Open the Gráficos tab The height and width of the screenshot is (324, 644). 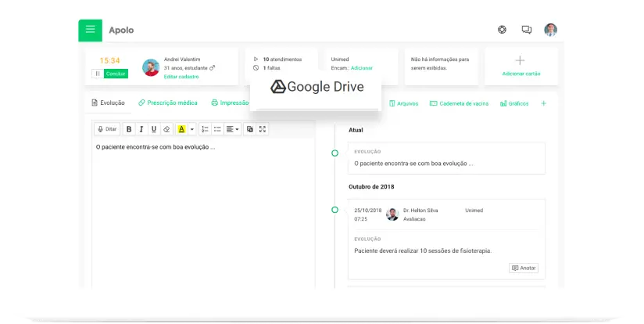point(514,103)
